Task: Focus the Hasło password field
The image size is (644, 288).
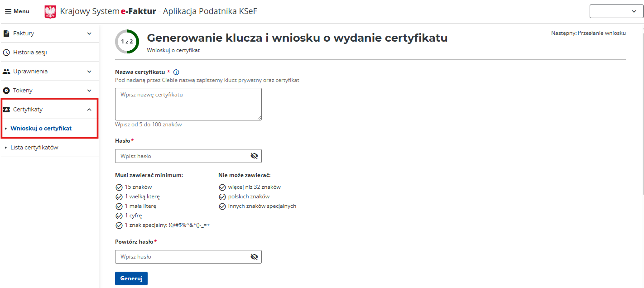Action: tap(188, 156)
